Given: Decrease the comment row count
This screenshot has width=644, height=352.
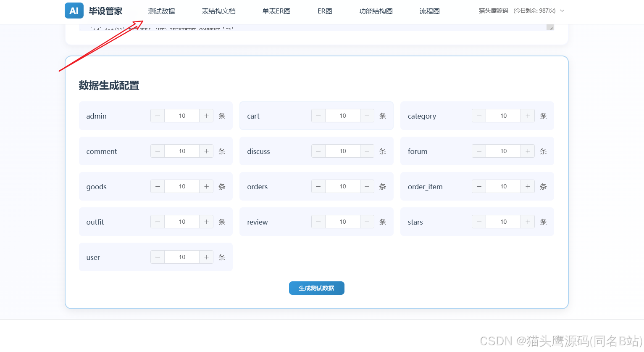Looking at the screenshot, I should pos(158,151).
